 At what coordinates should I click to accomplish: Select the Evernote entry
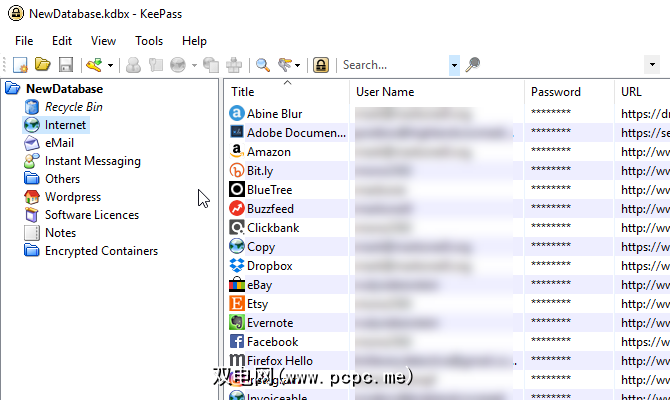click(x=270, y=323)
